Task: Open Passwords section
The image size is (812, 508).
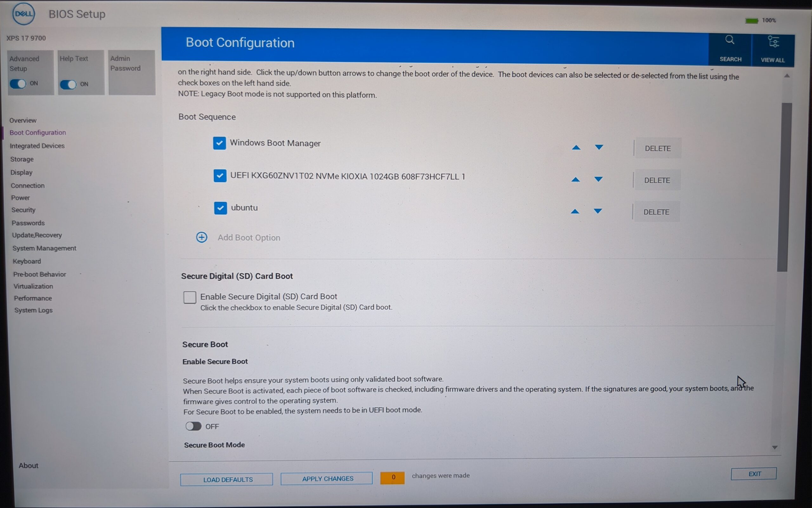Action: click(28, 223)
